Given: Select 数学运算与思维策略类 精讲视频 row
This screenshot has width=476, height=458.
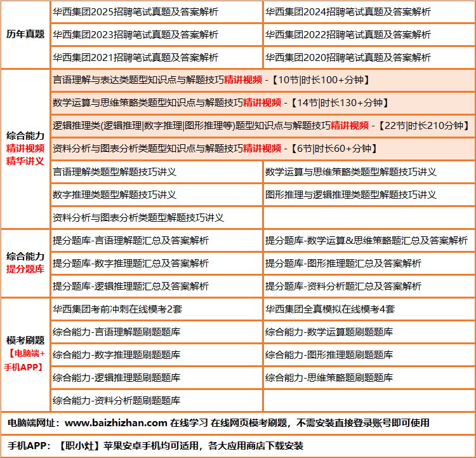Looking at the screenshot, I should pos(263,103).
